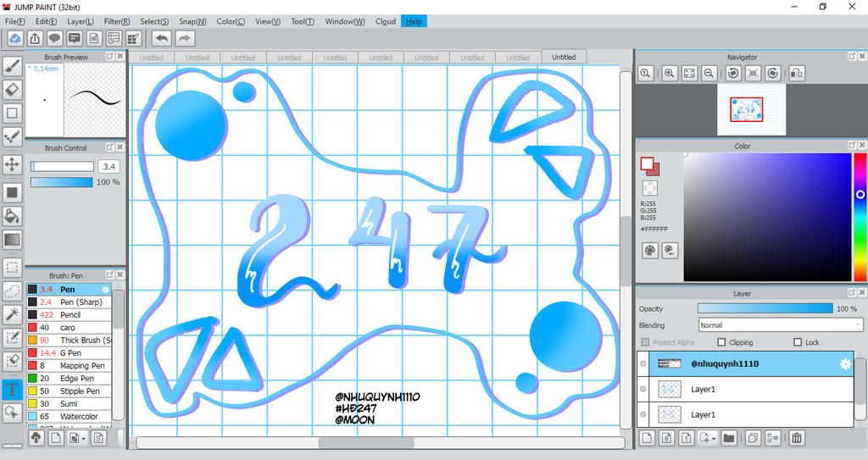The width and height of the screenshot is (868, 460).
Task: Open settings gear on @nhuquynh1110 layer
Action: click(845, 363)
